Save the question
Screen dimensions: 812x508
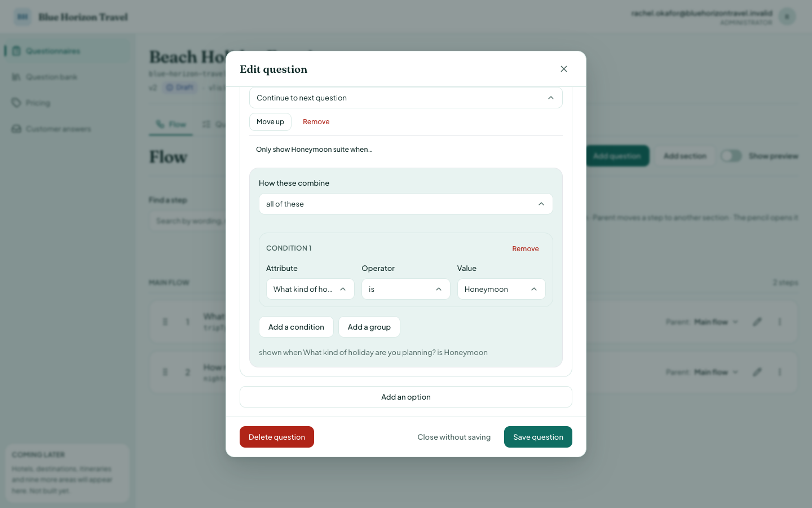(538, 437)
